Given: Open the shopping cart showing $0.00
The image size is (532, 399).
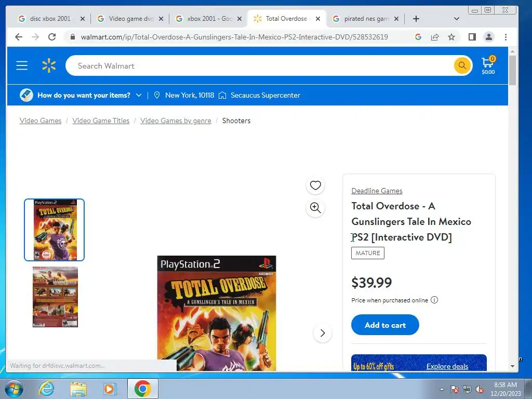Looking at the screenshot, I should point(488,65).
